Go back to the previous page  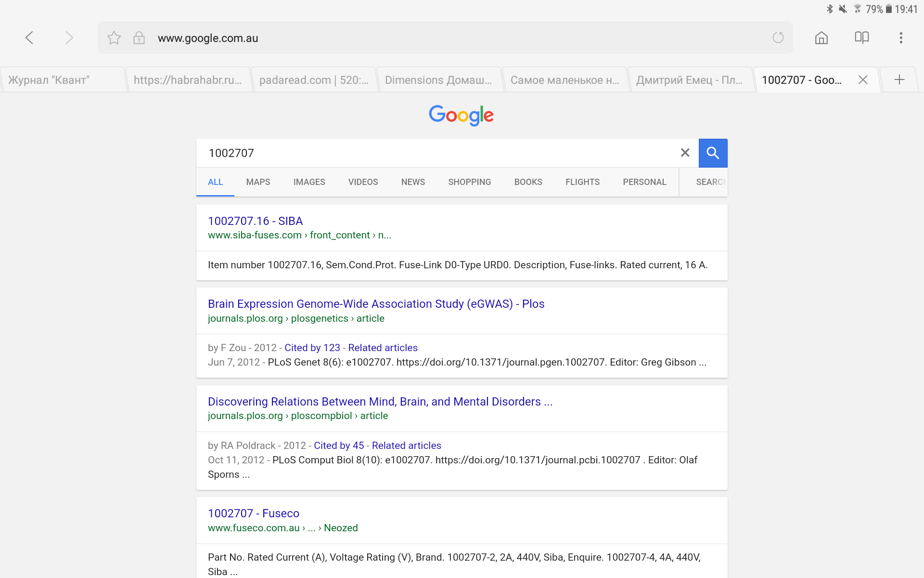29,38
